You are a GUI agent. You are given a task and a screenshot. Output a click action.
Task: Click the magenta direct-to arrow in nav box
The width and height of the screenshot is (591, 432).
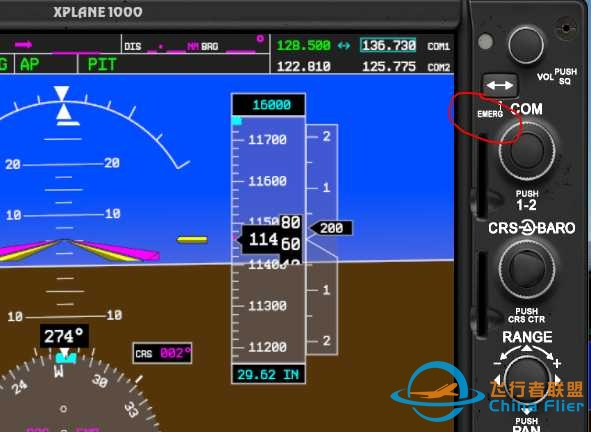coord(23,44)
